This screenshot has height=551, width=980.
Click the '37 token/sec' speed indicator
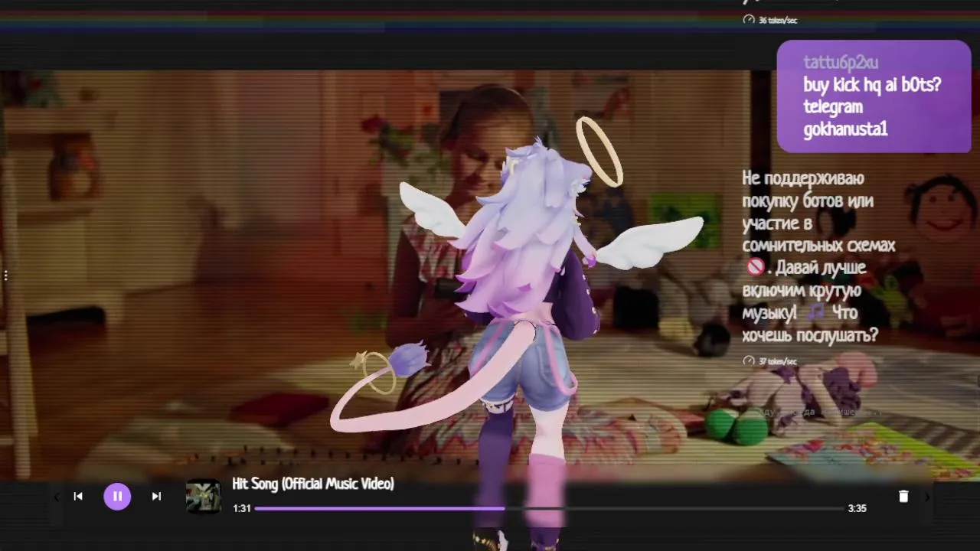(x=778, y=361)
